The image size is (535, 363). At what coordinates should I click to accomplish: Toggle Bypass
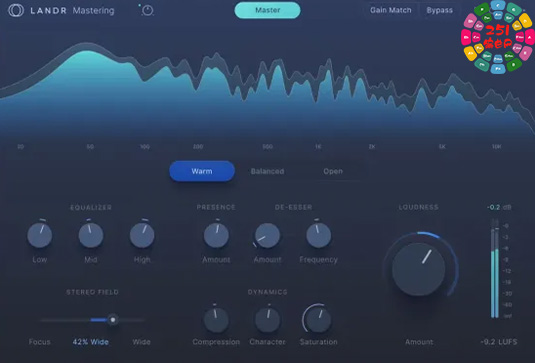(439, 10)
